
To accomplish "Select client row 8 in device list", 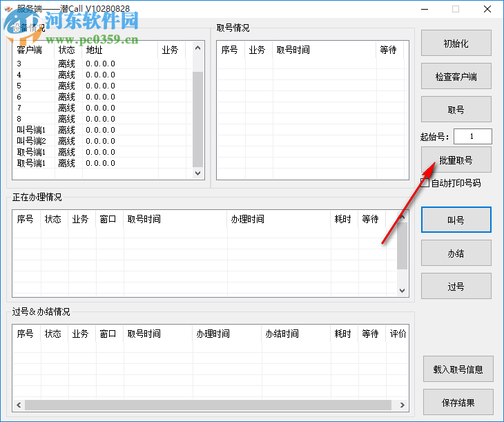I will 102,119.
